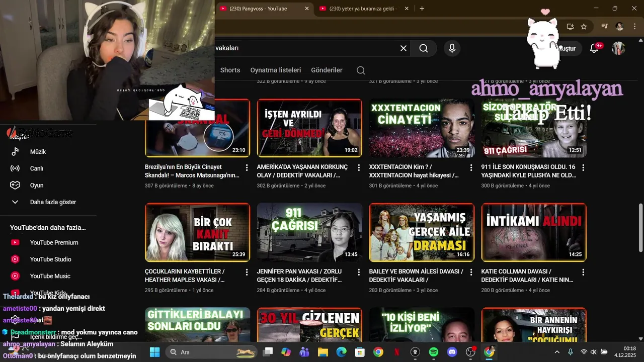Open the Chrome profile avatar
This screenshot has height=362, width=644.
619,26
